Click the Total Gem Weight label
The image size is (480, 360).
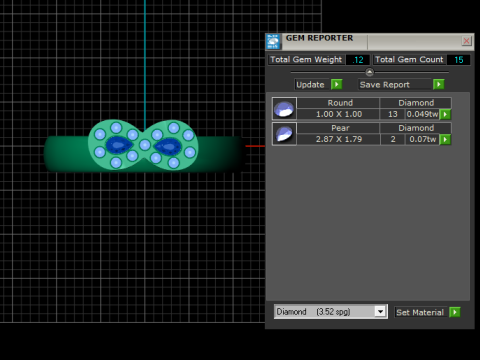(x=306, y=60)
